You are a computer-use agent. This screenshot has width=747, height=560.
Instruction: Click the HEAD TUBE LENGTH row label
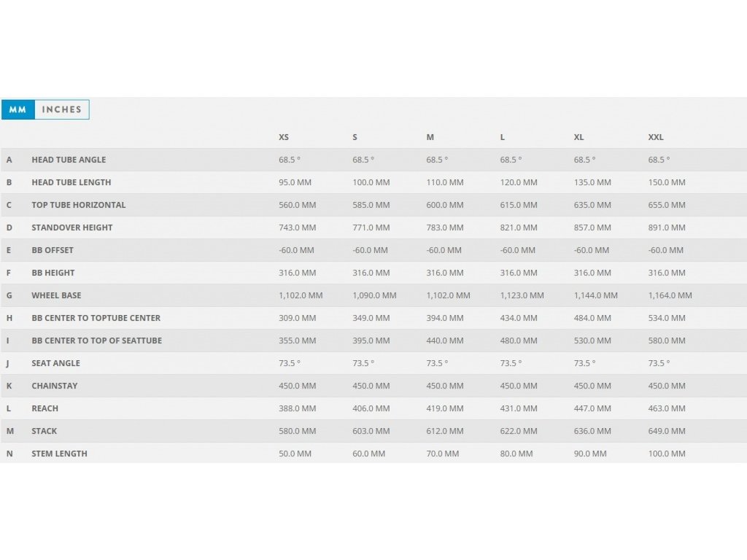click(71, 182)
